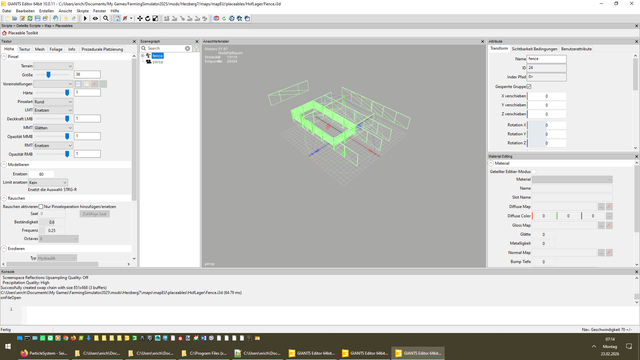The image size is (640, 360).
Task: Open the LMT Ersetzen dropdown
Action: (53, 110)
